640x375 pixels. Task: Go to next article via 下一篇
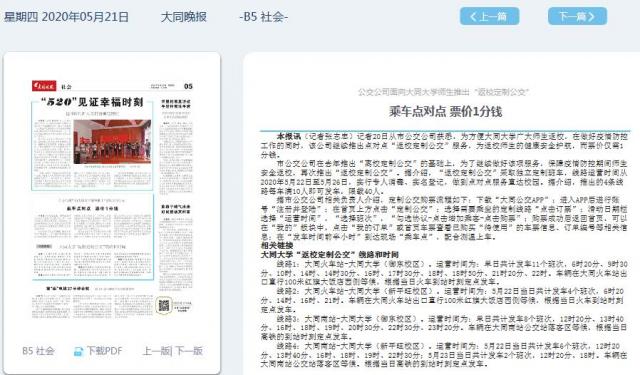pyautogui.click(x=577, y=16)
